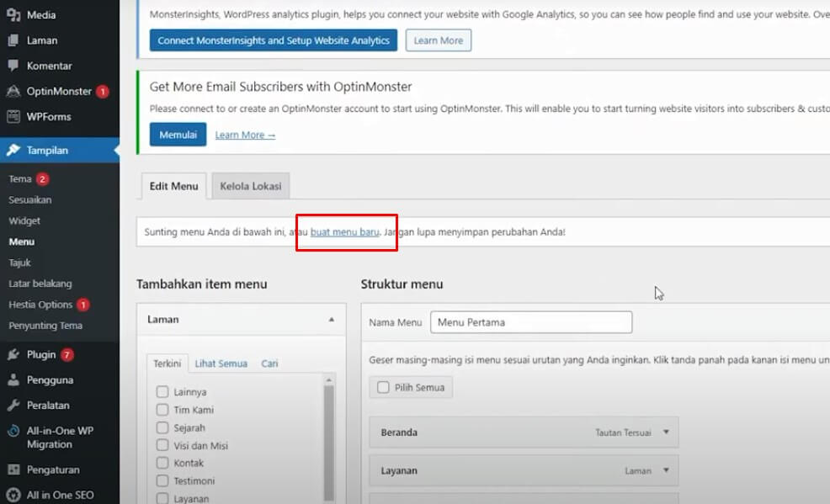Click the All in One SEO icon
This screenshot has width=830, height=504.
tap(13, 495)
